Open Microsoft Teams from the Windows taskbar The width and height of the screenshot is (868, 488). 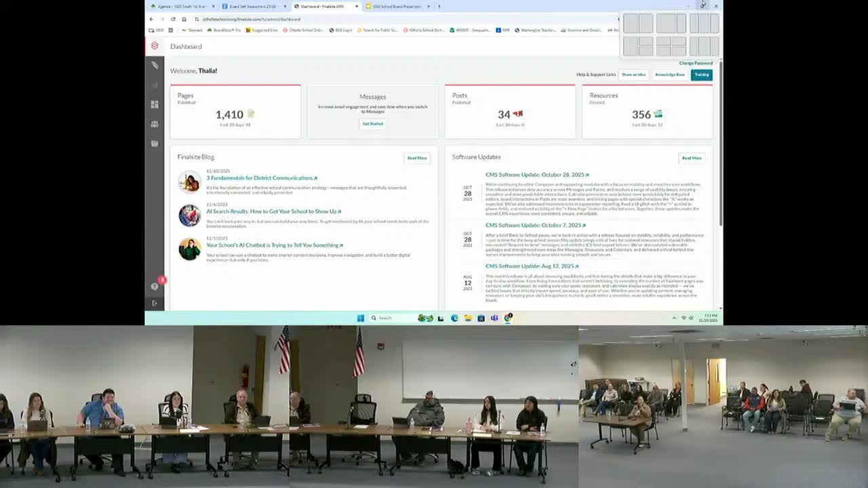494,317
